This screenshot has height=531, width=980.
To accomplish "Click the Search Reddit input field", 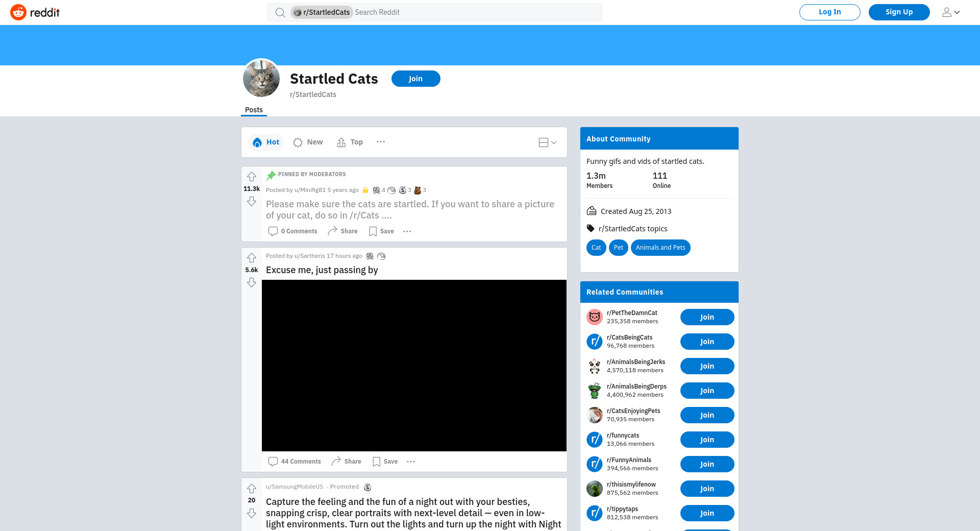I will pyautogui.click(x=477, y=12).
